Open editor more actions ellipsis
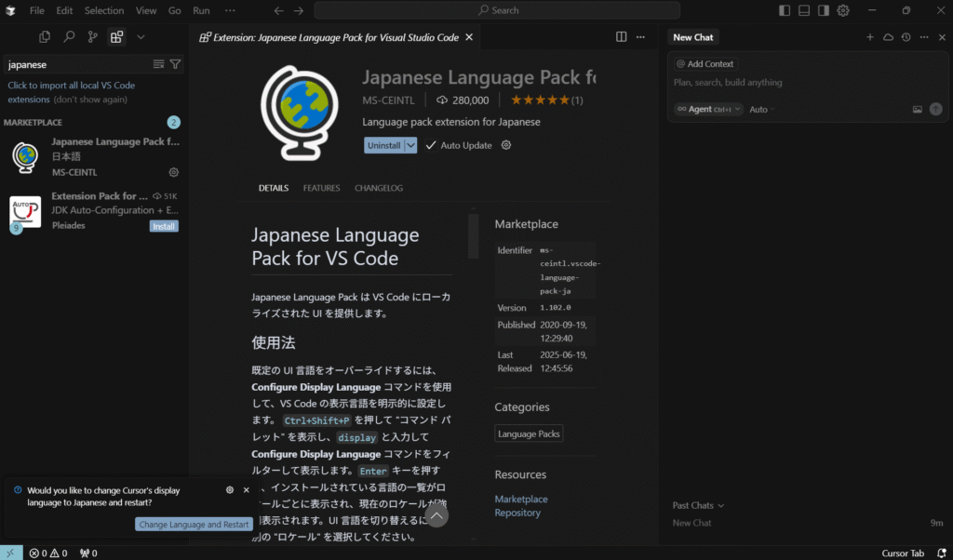953x560 pixels. pyautogui.click(x=640, y=37)
